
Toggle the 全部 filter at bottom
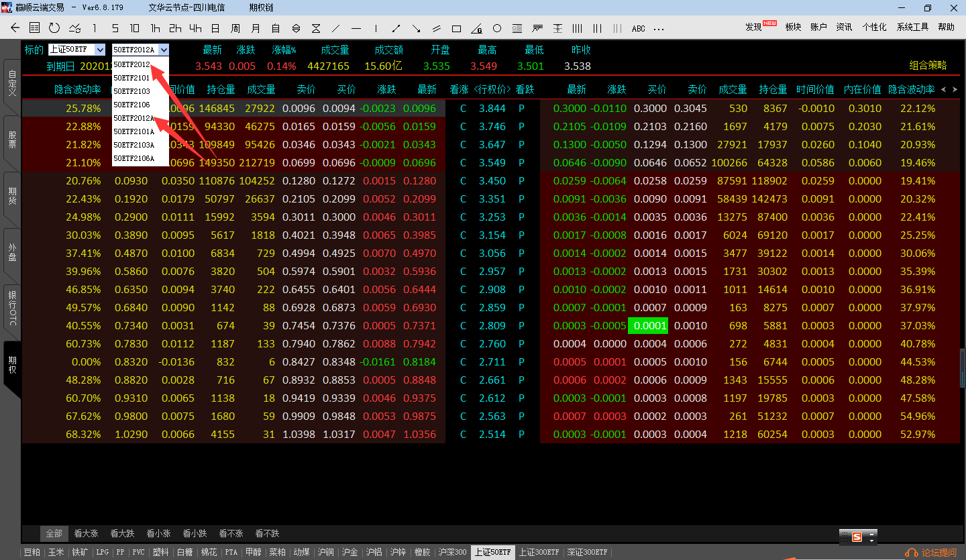point(54,534)
